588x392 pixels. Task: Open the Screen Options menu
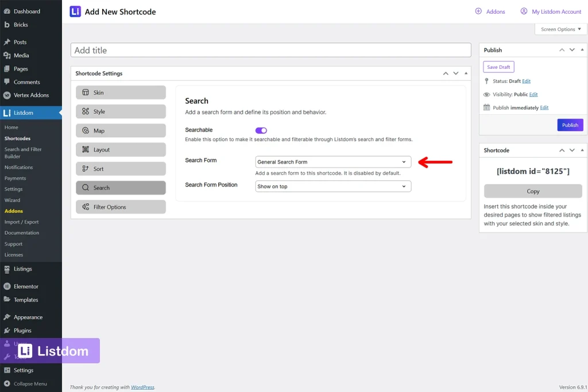click(560, 29)
